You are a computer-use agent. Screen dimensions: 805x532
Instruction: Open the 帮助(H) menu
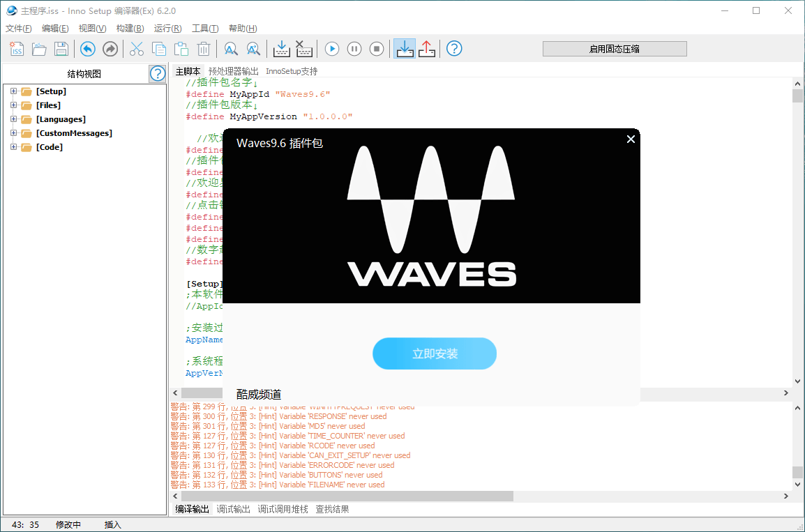243,28
